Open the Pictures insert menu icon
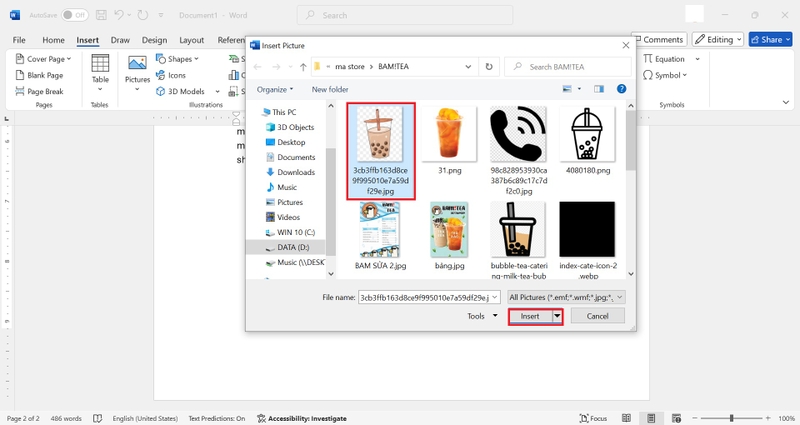 click(137, 63)
